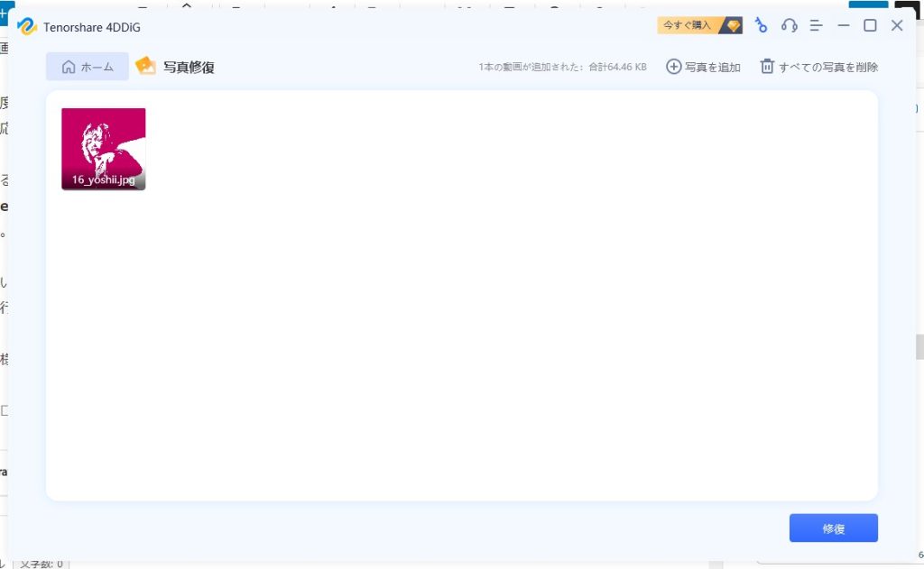Click the 写真修復 heading text
The image size is (924, 569).
[189, 67]
